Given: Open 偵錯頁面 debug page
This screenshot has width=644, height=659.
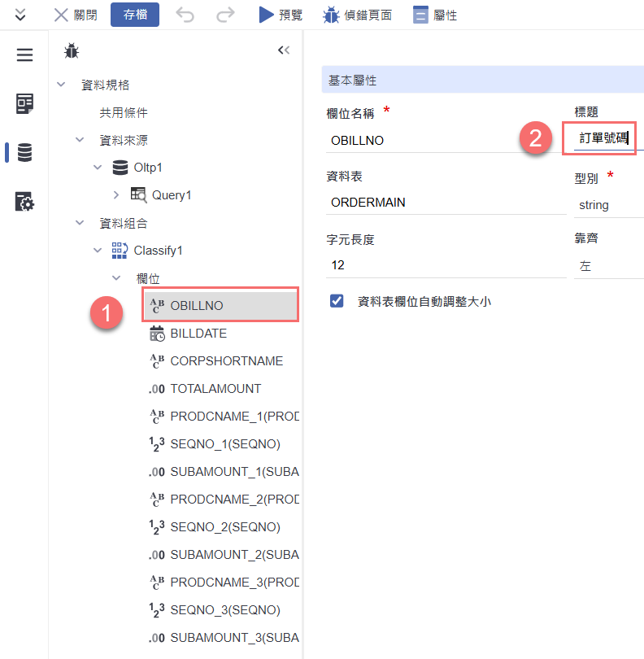Looking at the screenshot, I should coord(358,15).
